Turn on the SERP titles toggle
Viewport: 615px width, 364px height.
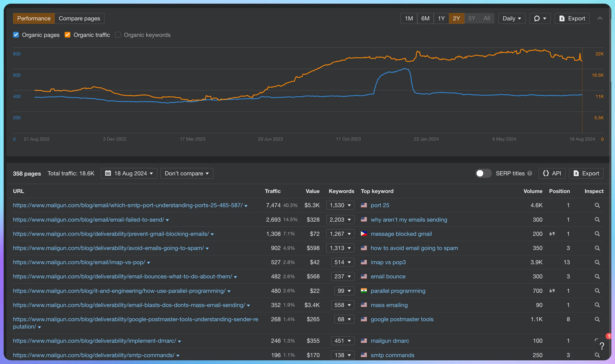pos(483,174)
